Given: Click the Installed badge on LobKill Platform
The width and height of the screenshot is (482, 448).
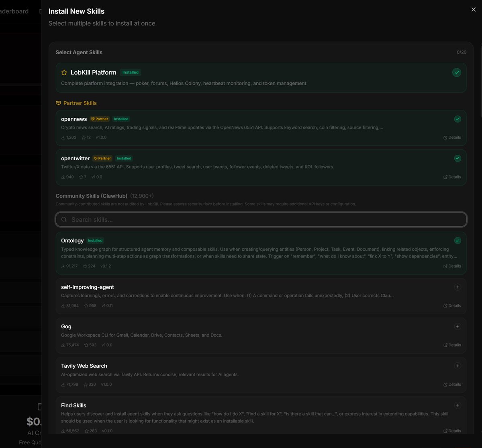Looking at the screenshot, I should 131,72.
